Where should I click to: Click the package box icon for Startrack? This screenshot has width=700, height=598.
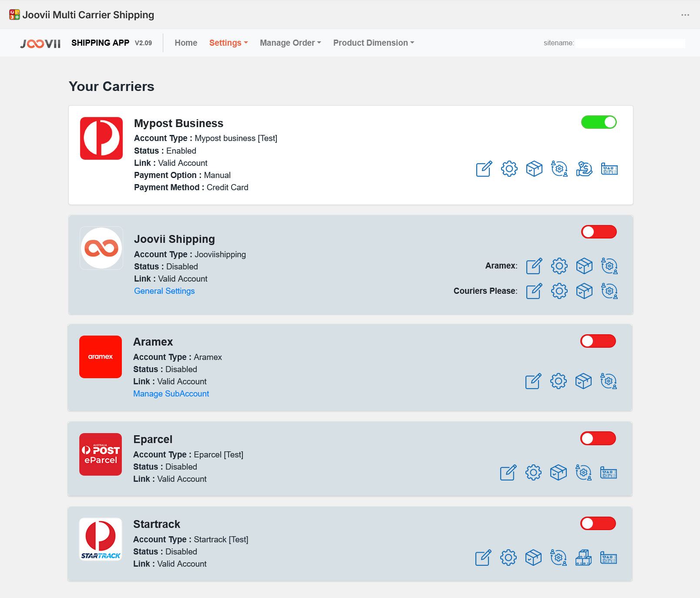[533, 558]
